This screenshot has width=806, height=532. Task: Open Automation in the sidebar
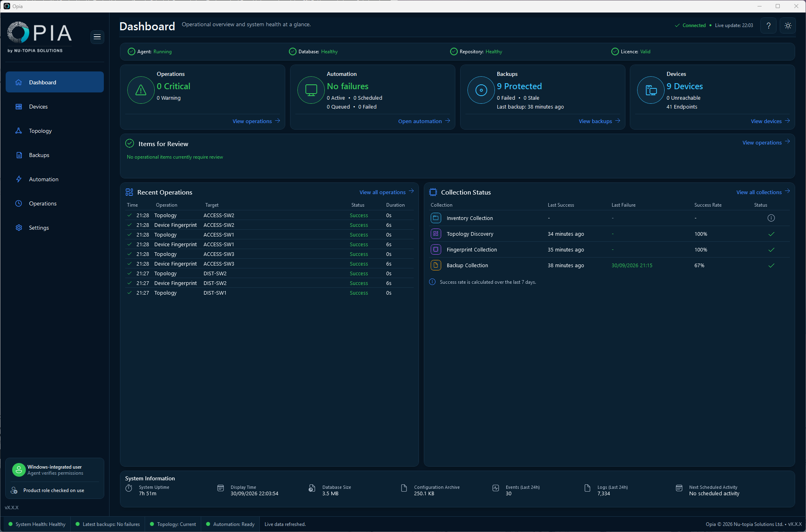pos(55,179)
